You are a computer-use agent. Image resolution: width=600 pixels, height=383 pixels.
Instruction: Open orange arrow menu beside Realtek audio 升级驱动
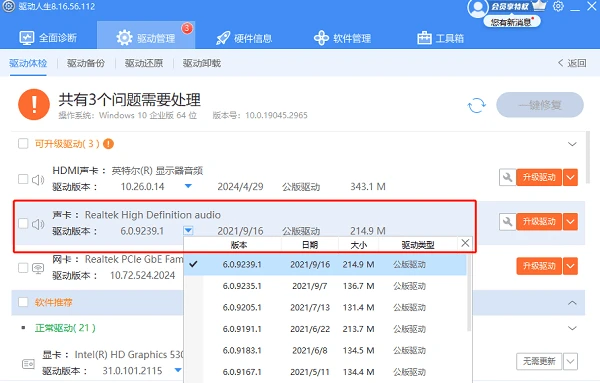point(570,222)
